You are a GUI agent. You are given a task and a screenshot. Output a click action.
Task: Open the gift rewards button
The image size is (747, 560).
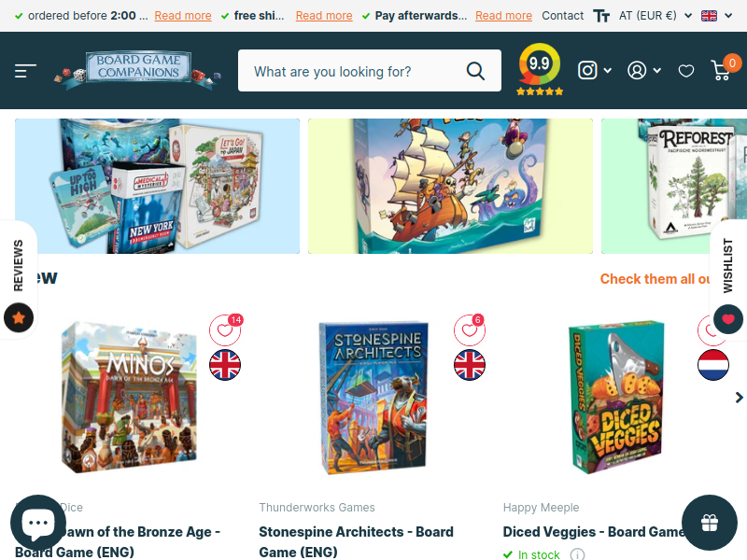tap(710, 523)
